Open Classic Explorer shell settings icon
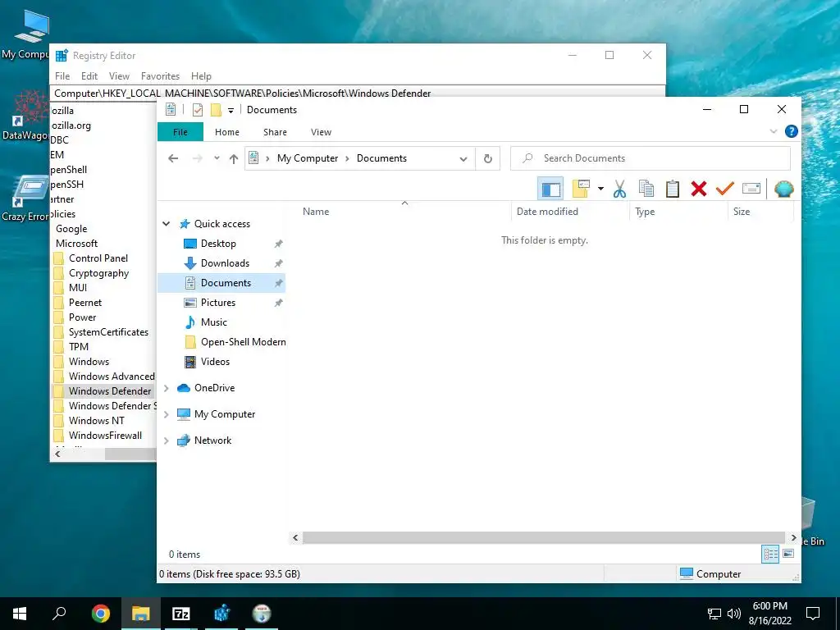Viewport: 840px width, 630px height. click(x=783, y=189)
